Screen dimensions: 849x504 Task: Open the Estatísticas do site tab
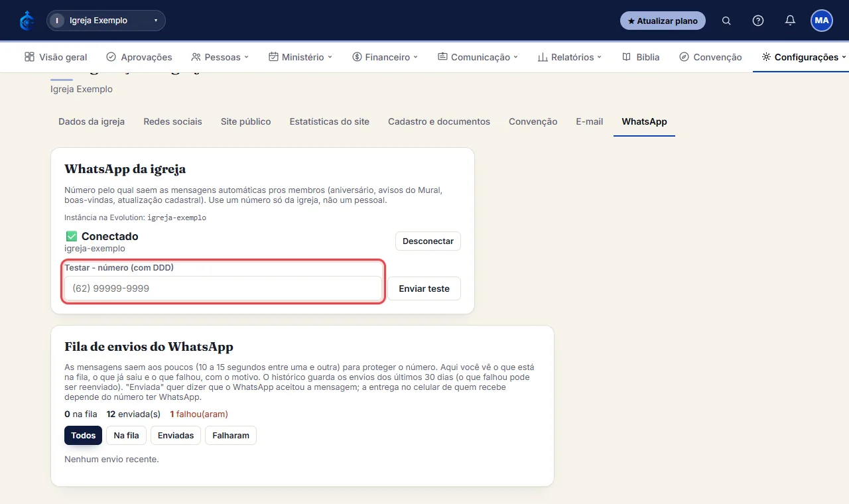click(x=330, y=121)
